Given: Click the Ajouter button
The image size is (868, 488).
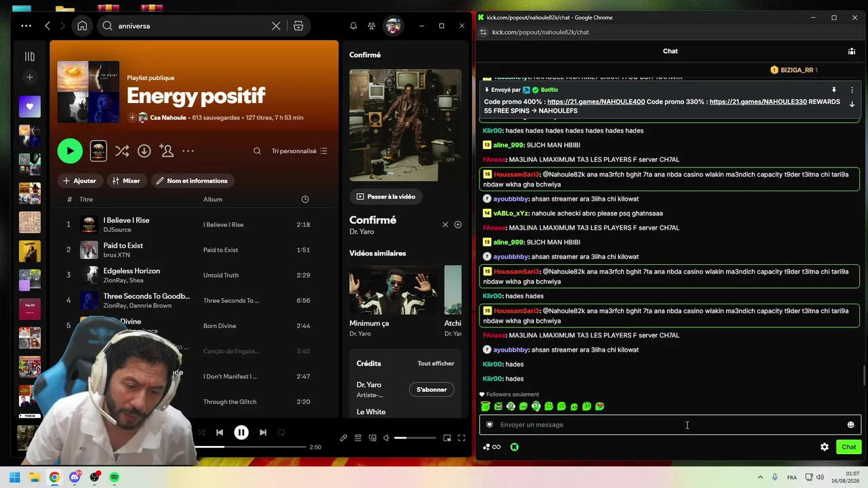Looking at the screenshot, I should [x=79, y=181].
